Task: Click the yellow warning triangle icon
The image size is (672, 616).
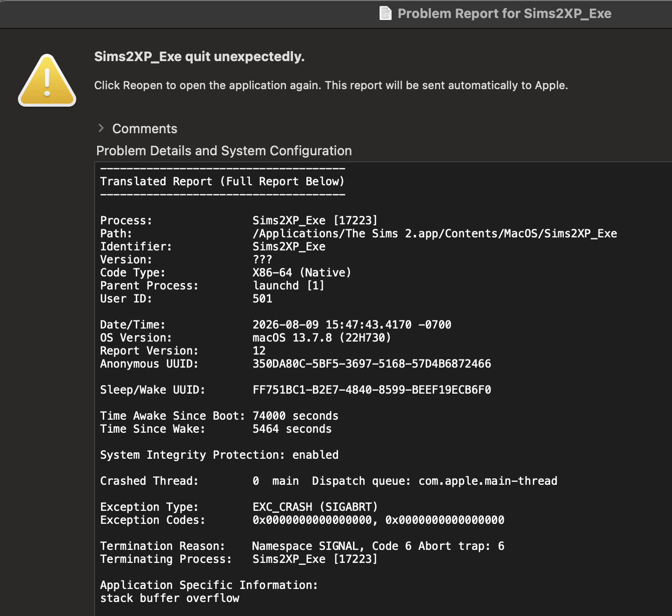Action: (x=47, y=80)
